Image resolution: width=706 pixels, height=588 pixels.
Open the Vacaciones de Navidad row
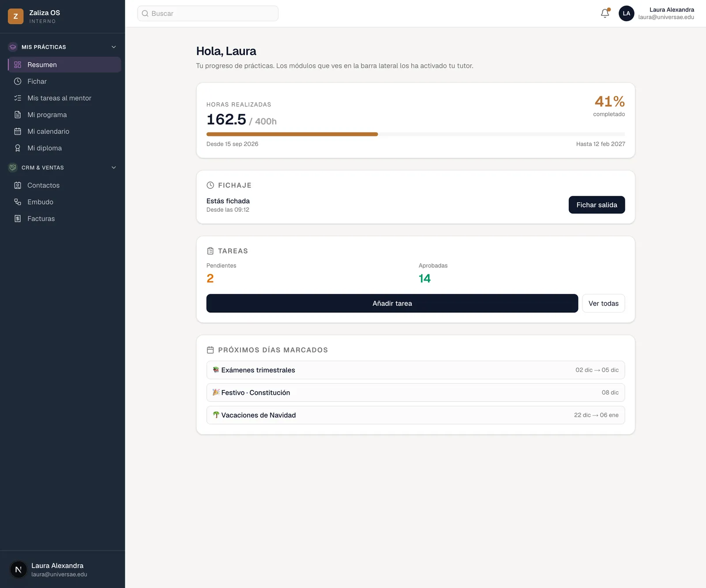point(416,415)
